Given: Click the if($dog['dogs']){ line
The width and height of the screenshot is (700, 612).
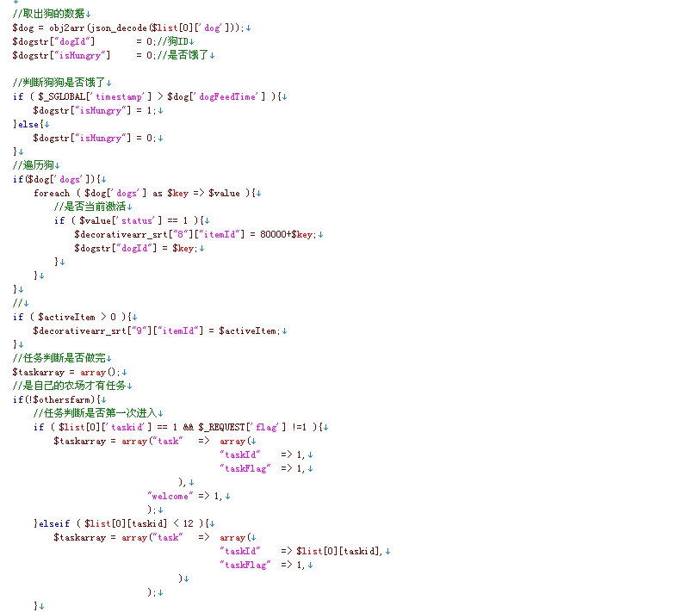Looking at the screenshot, I should [59, 179].
